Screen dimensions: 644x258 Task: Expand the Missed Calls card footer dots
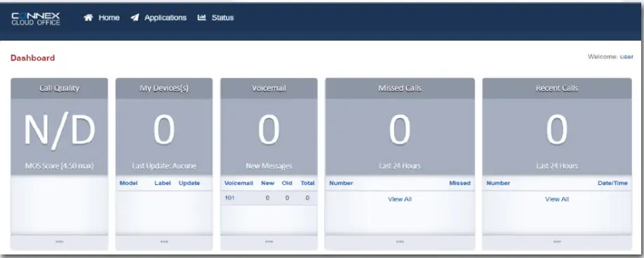[x=400, y=242]
